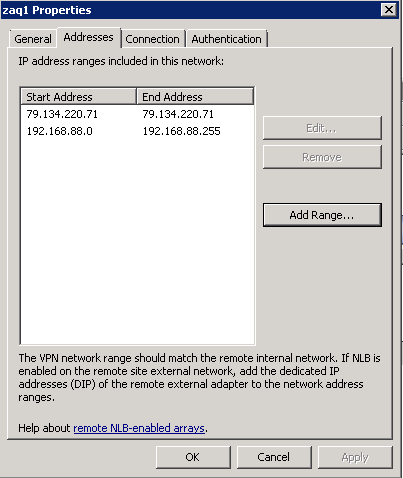
Task: Click the Apply button
Action: click(355, 457)
